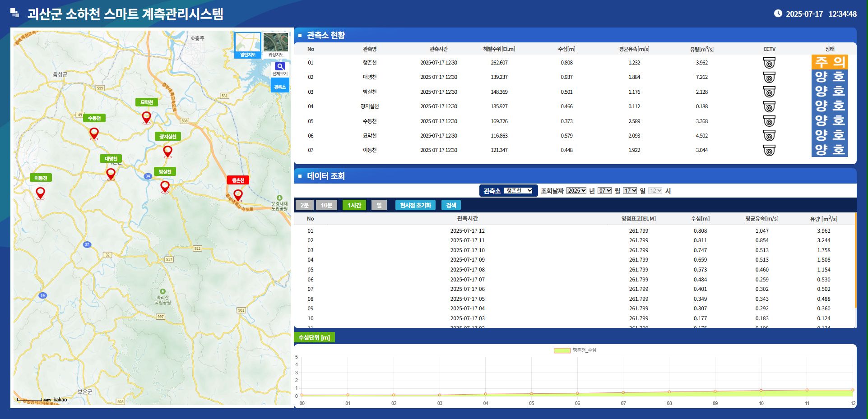Open the 관측소 station dropdown
This screenshot has width=868, height=419.
519,191
